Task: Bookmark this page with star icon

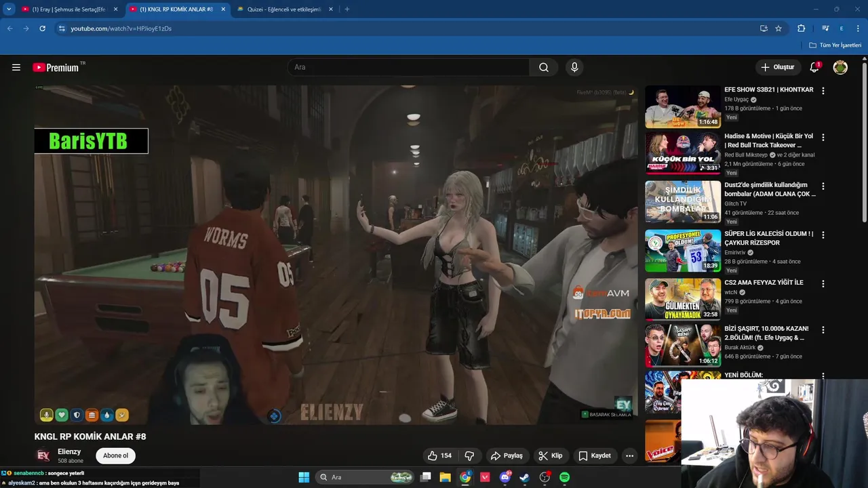Action: [x=778, y=28]
